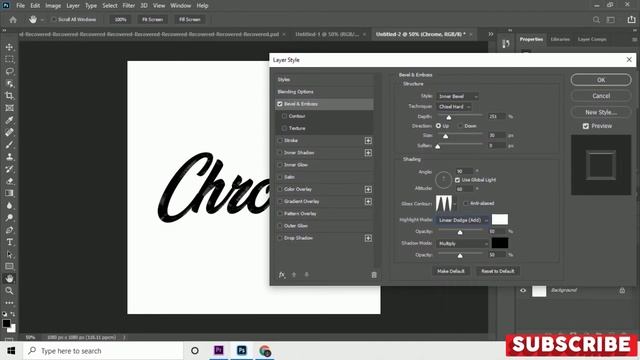The width and height of the screenshot is (640, 360).
Task: Open the File menu
Action: 20,6
